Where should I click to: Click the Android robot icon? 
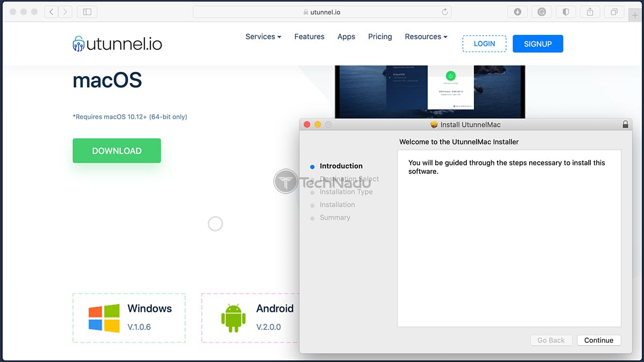click(x=233, y=318)
